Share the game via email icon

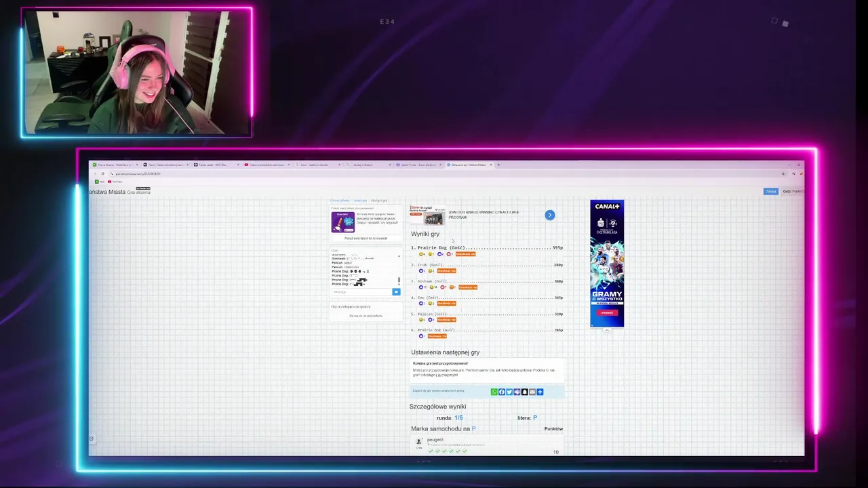(532, 392)
